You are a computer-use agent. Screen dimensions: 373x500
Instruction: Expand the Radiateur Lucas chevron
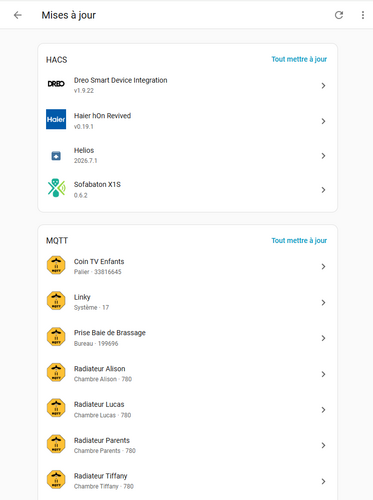[323, 410]
